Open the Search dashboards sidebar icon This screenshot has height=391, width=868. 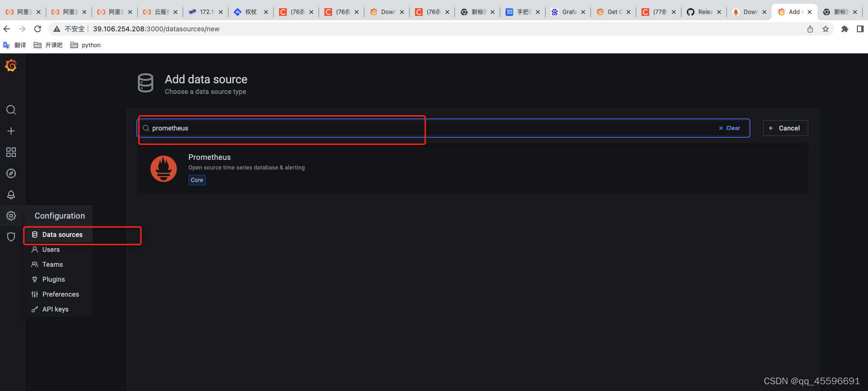(11, 110)
